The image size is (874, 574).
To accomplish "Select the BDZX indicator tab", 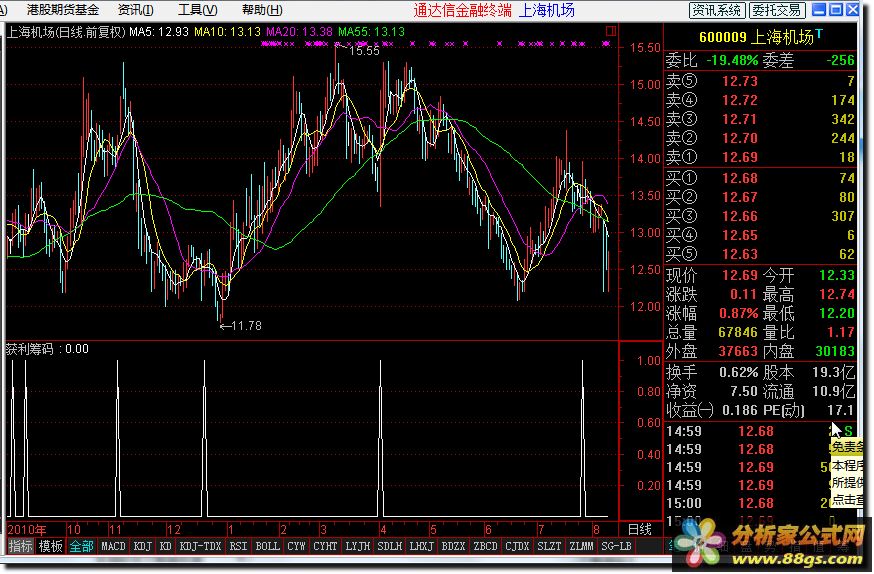I will pyautogui.click(x=453, y=546).
